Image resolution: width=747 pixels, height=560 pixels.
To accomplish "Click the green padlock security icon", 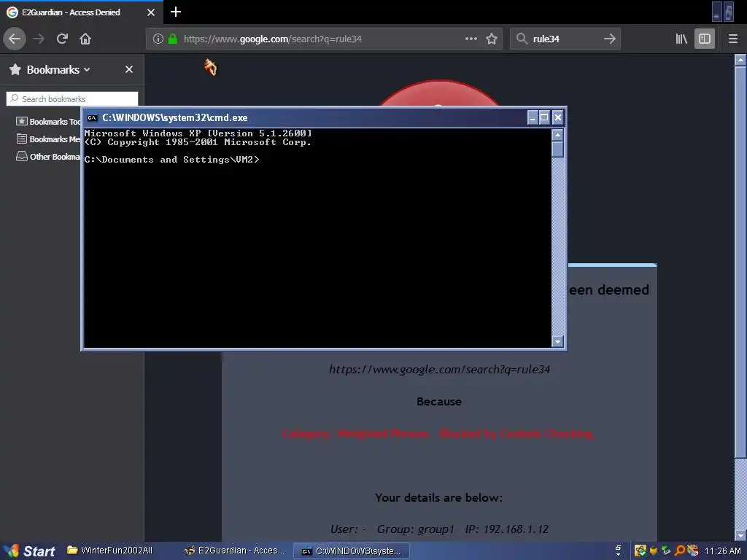I will pos(173,39).
